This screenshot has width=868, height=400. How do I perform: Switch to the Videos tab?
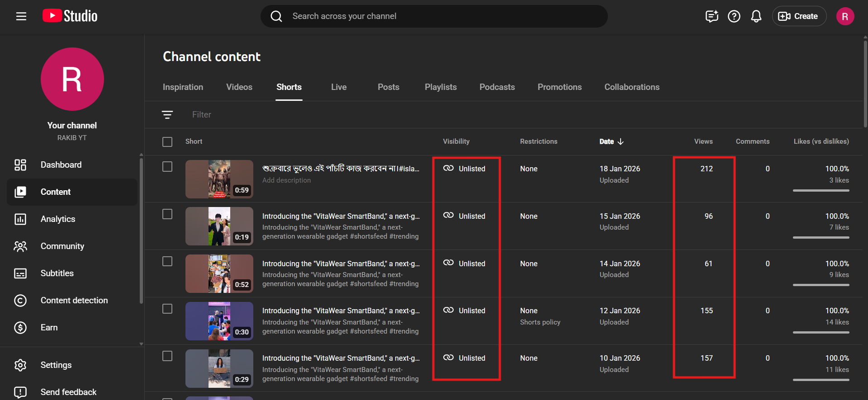coord(239,87)
